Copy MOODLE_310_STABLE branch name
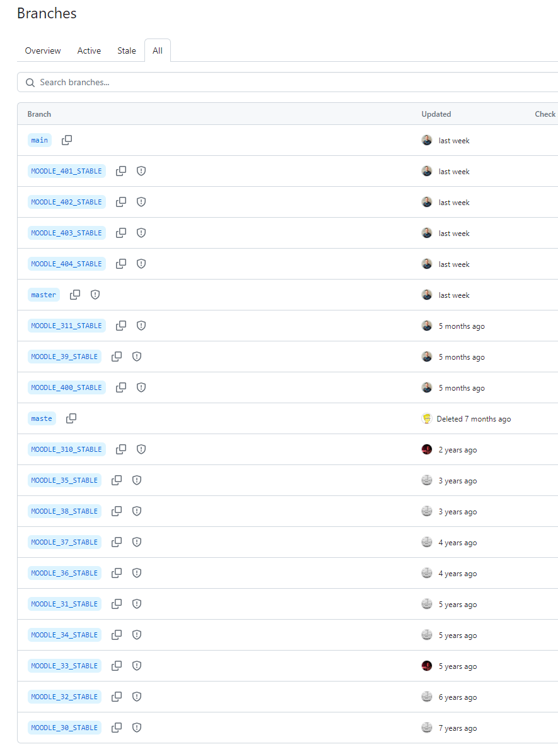This screenshot has height=756, width=558. pos(121,449)
